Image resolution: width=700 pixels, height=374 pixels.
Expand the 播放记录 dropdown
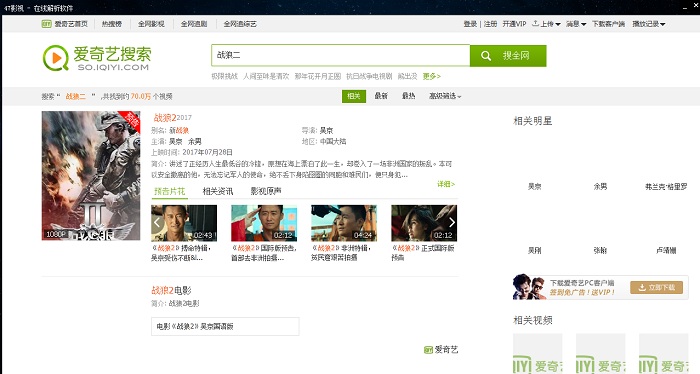(649, 24)
